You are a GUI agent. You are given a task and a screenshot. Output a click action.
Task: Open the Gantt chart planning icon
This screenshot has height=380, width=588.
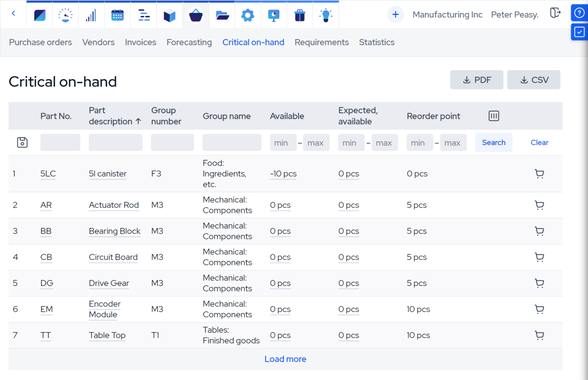coord(143,14)
